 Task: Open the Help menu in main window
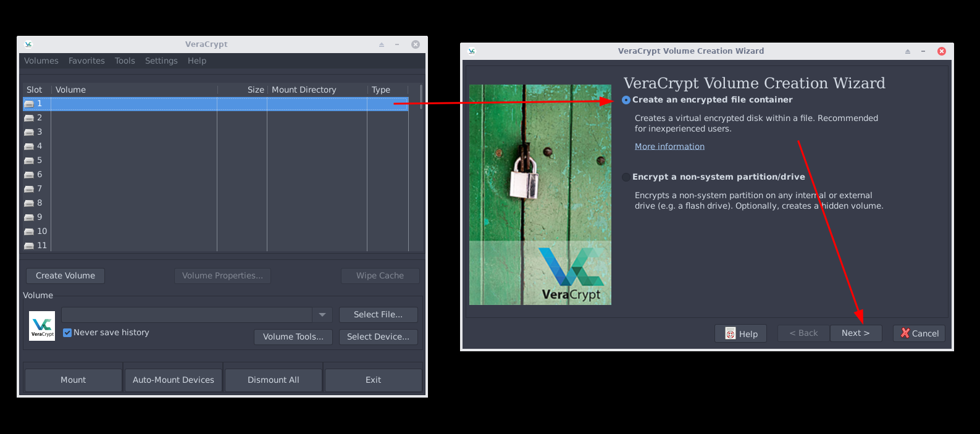pos(197,61)
